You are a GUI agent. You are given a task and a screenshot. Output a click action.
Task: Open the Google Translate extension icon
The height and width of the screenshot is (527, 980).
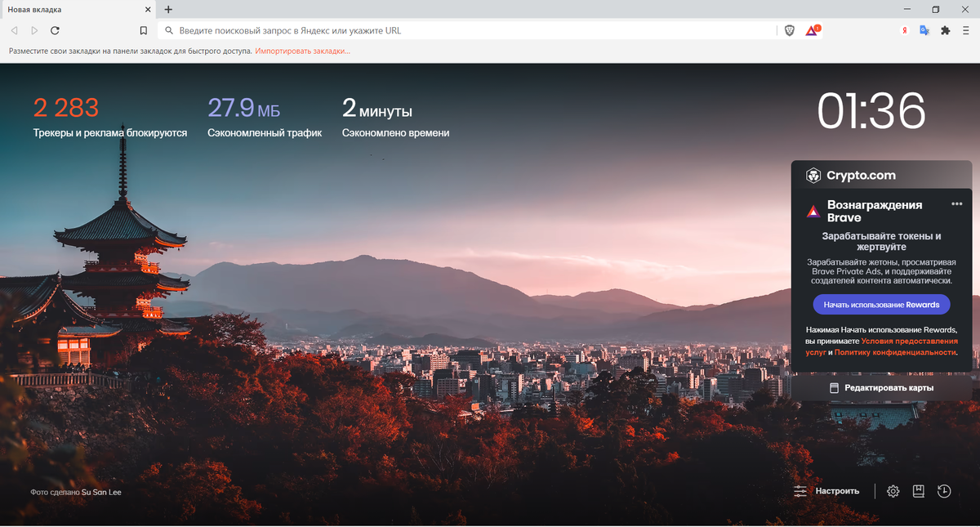924,30
